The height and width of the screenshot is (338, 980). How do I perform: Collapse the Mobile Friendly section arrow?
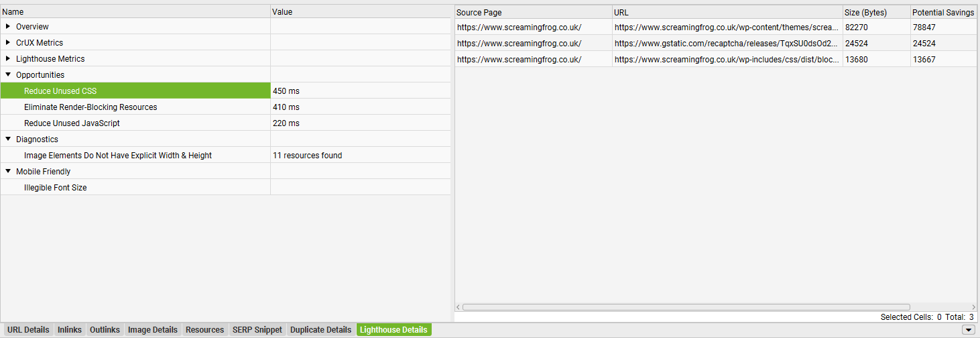point(8,172)
